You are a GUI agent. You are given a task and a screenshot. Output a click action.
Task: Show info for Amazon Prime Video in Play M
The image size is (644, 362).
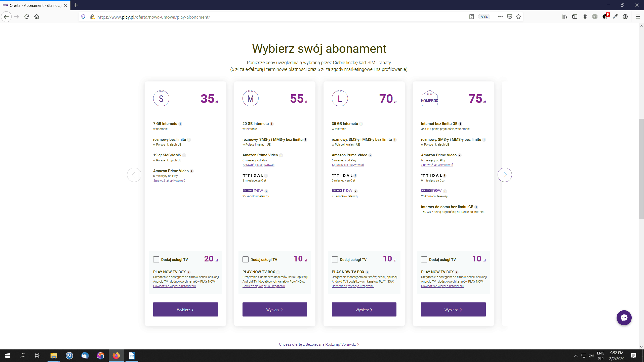281,155
